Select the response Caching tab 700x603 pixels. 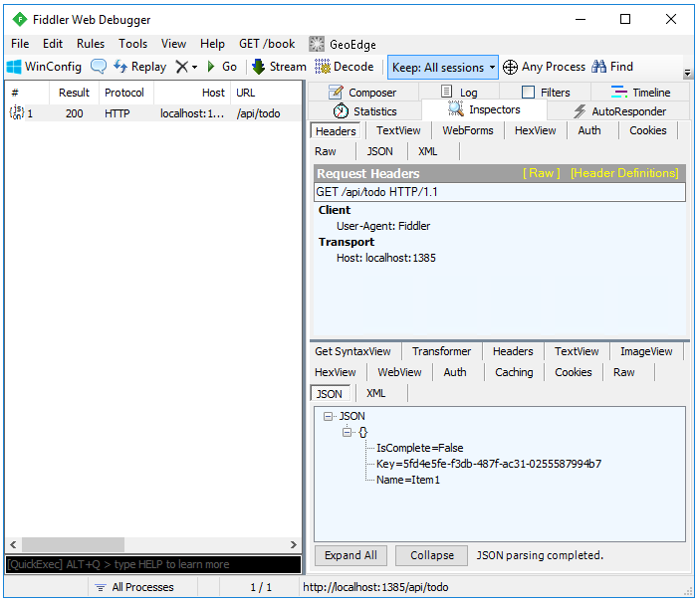tap(514, 372)
